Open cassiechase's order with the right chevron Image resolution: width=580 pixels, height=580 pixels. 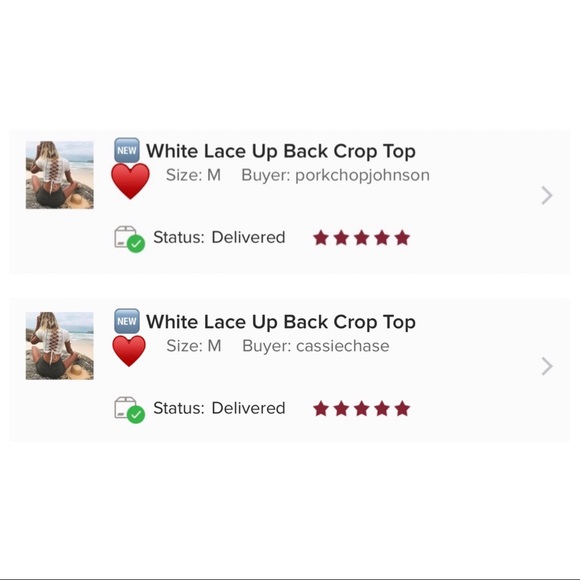[x=547, y=366]
